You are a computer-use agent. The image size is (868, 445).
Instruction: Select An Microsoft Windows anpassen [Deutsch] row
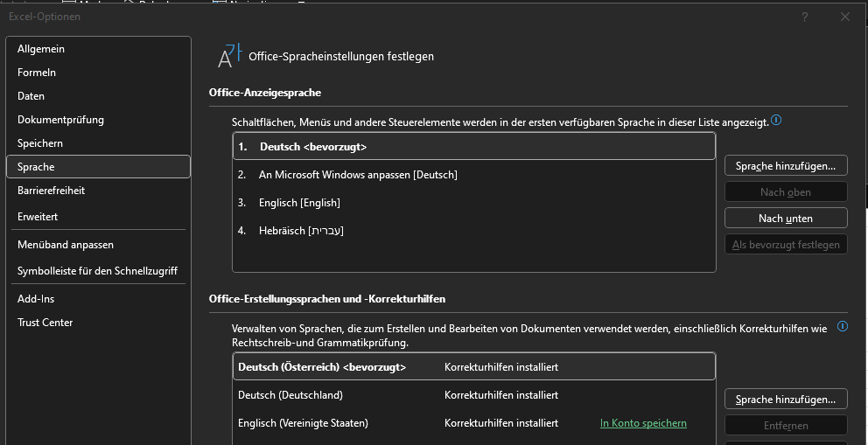(x=474, y=175)
